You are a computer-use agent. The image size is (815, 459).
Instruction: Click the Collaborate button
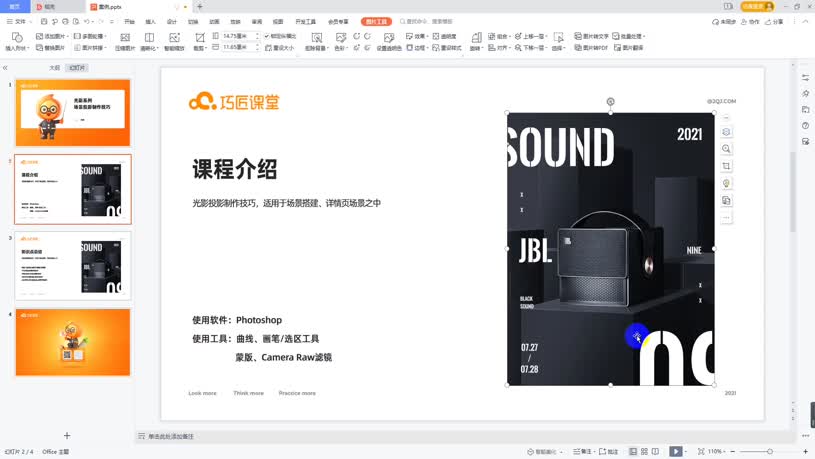coord(750,21)
